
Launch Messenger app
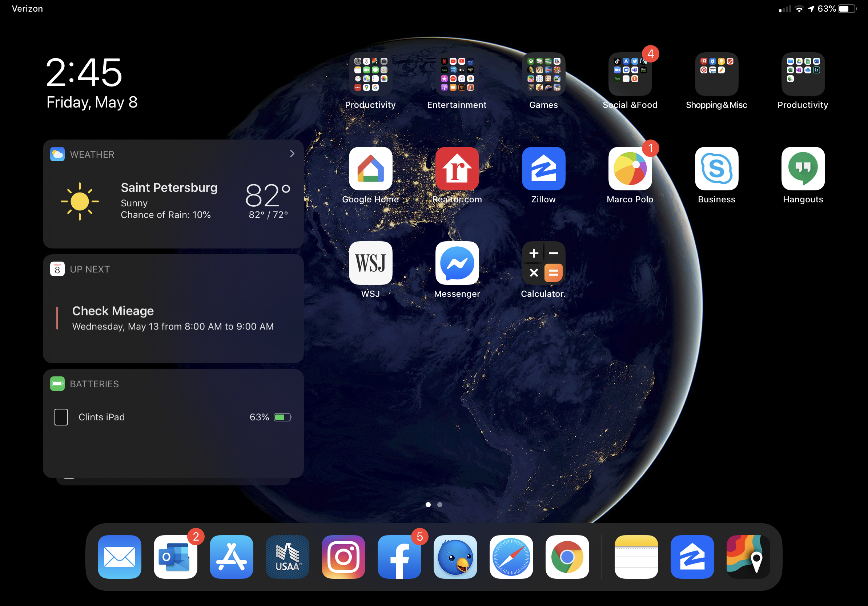457,263
